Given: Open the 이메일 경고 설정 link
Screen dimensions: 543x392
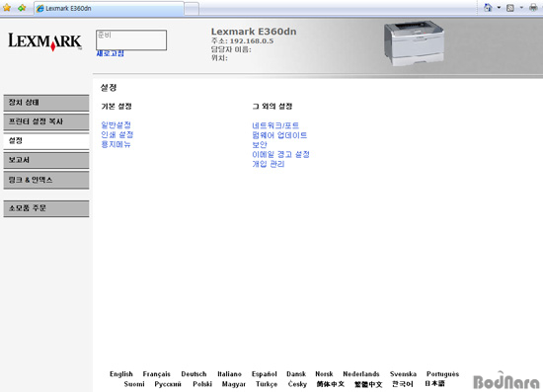Looking at the screenshot, I should coord(280,154).
